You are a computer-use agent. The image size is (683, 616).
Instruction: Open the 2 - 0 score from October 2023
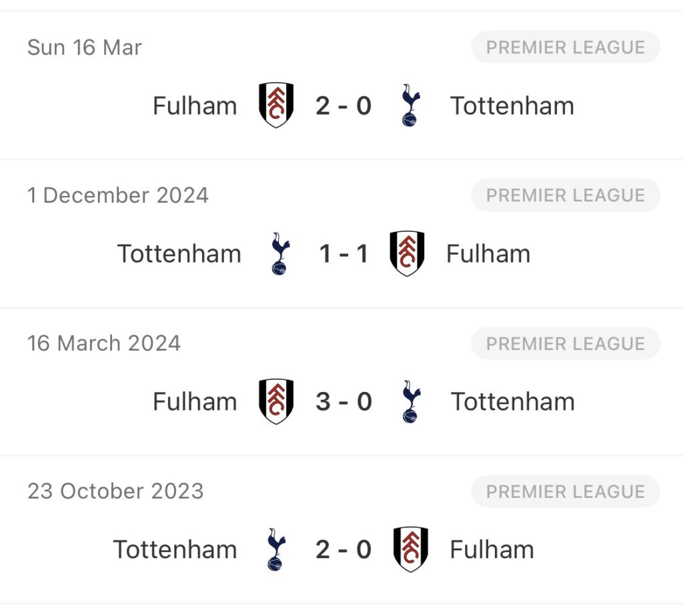pyautogui.click(x=344, y=549)
